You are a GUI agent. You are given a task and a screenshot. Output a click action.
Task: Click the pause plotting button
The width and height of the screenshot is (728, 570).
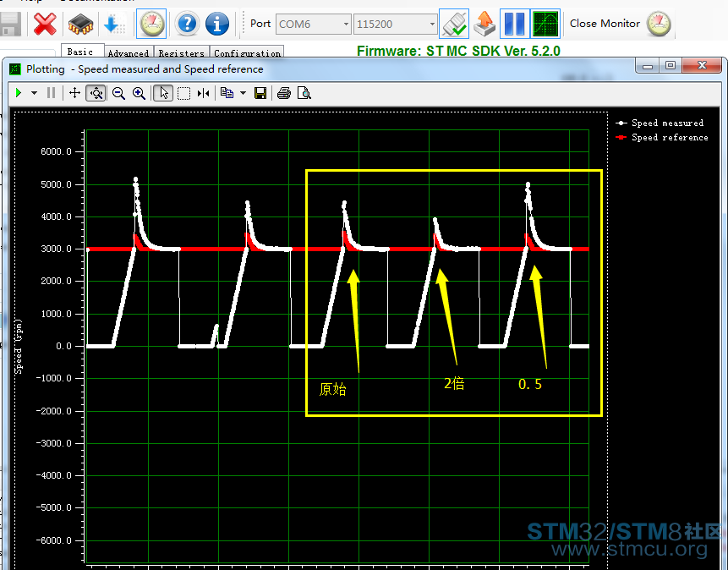[x=52, y=93]
